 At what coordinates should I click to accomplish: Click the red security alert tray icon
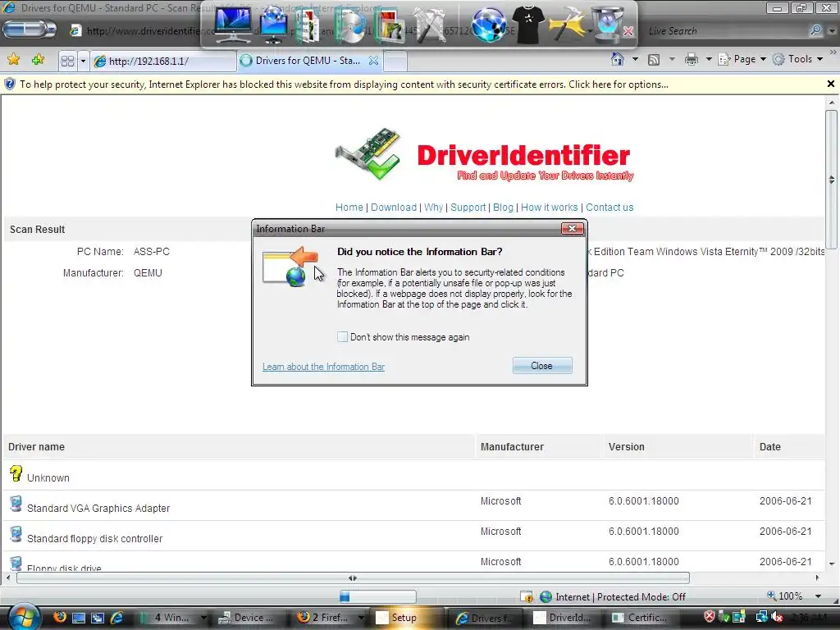pyautogui.click(x=710, y=617)
